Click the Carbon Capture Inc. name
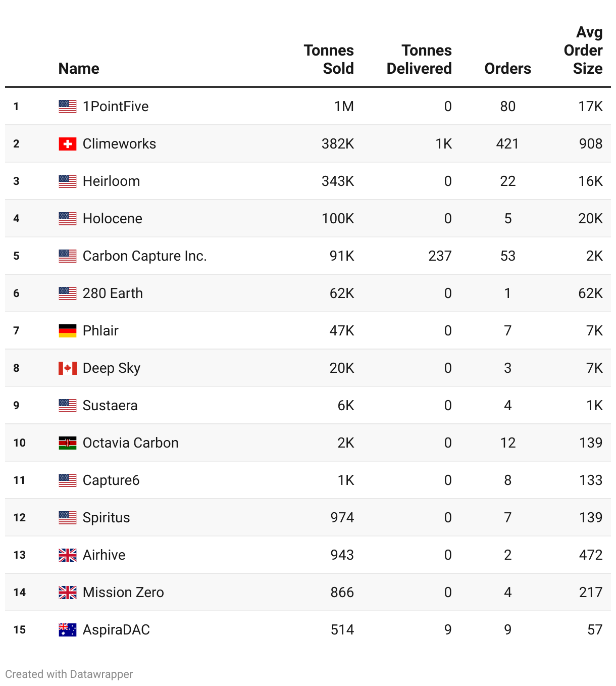Image resolution: width=616 pixels, height=686 pixels. pos(144,256)
